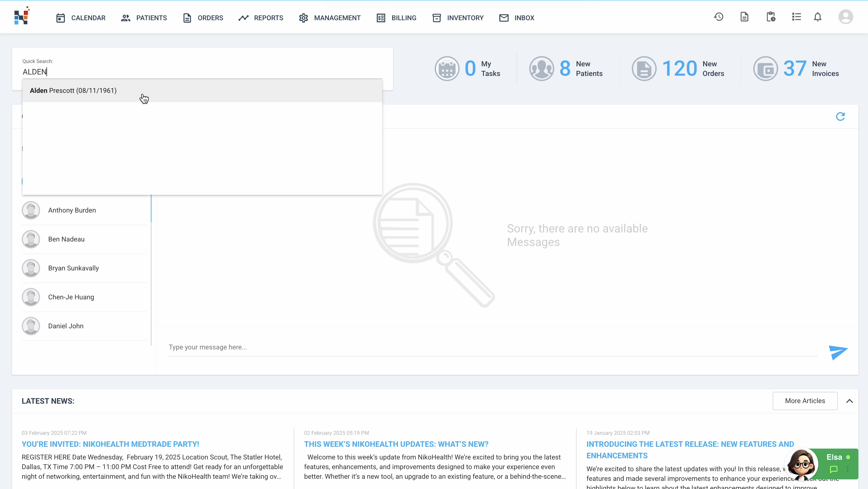868x489 pixels.
Task: Go to the Billing menu
Action: pyautogui.click(x=397, y=18)
